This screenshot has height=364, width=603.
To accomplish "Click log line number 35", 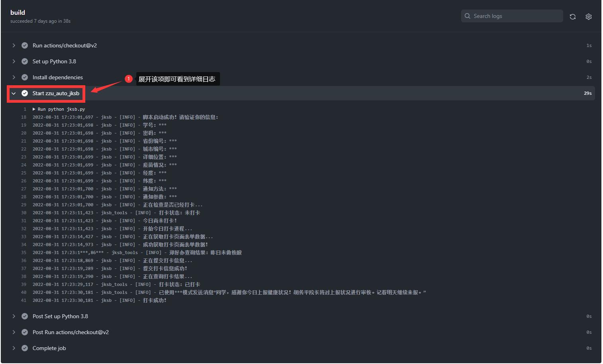I will click(24, 252).
